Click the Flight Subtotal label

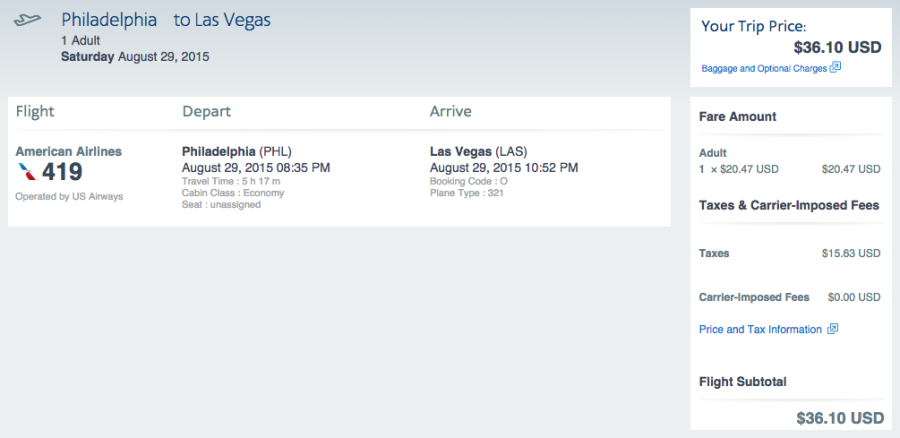click(x=743, y=381)
